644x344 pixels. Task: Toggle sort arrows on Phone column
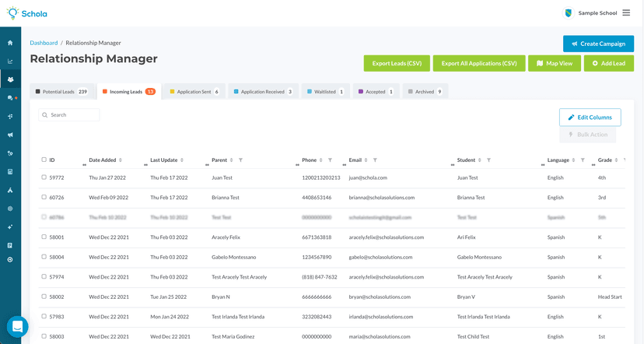coord(321,160)
